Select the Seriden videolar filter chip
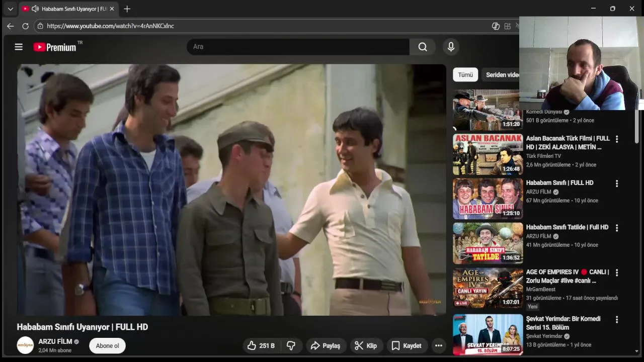This screenshot has width=644, height=362. (501, 74)
